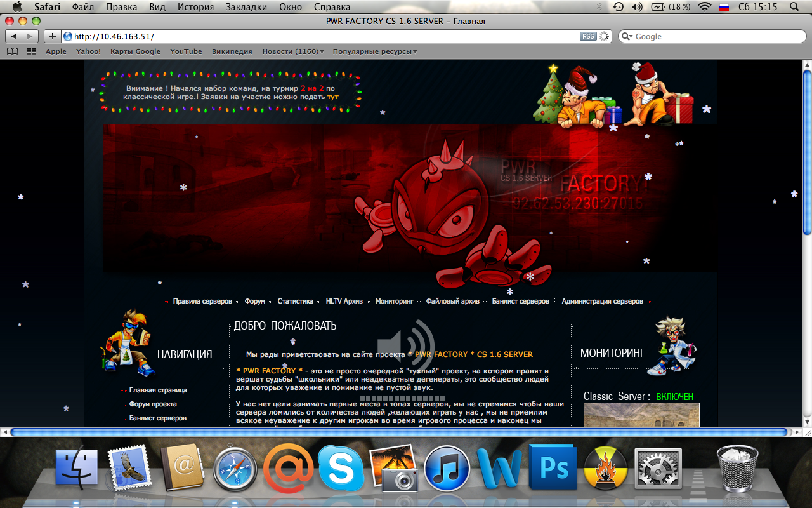Launch Skype from the dock
This screenshot has width=812, height=508.
point(341,469)
